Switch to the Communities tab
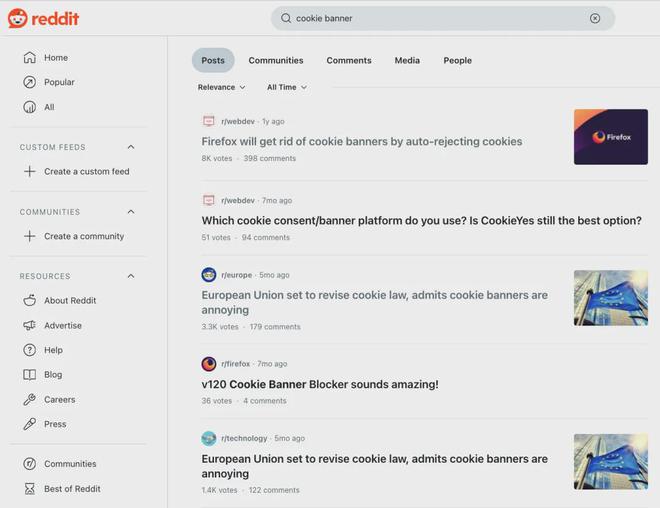660x508 pixels. (276, 60)
